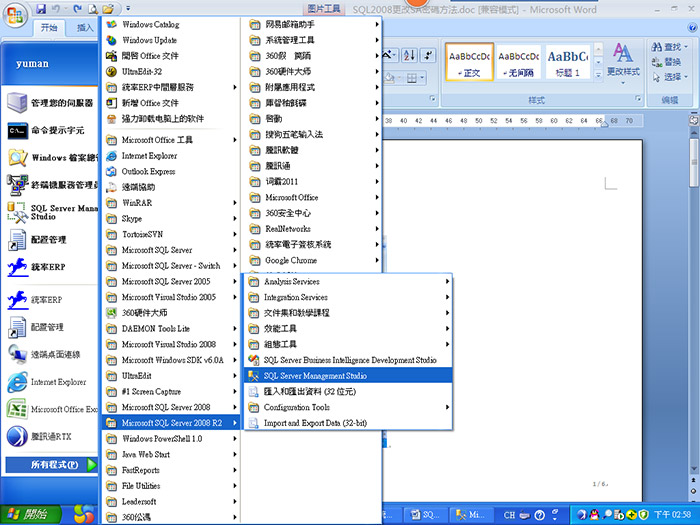Viewport: 700px width, 525px height.
Task: Open SQL Server Business Intelligence Development Studio
Action: [x=349, y=360]
